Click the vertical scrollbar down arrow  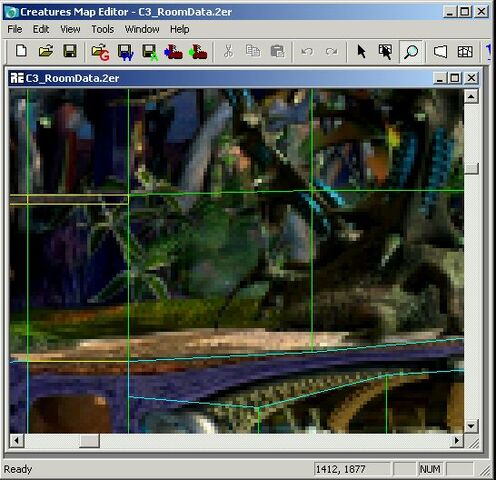click(x=471, y=426)
